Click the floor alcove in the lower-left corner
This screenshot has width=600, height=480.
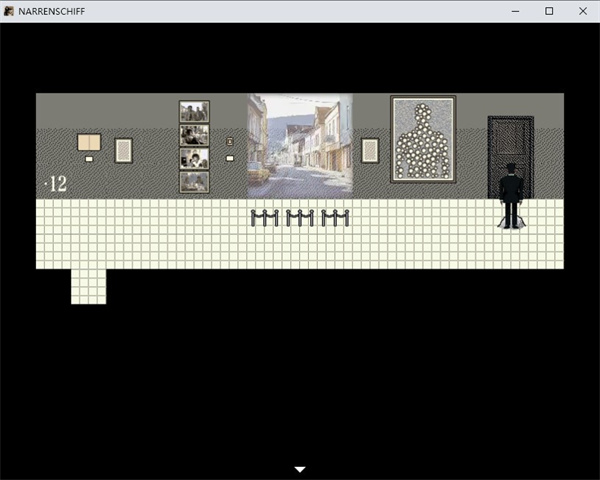(x=88, y=286)
